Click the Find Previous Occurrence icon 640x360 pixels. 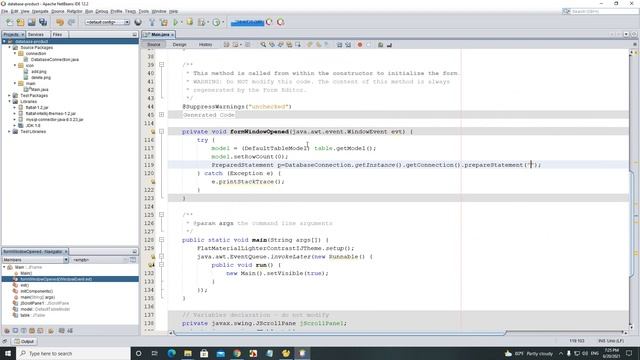272,44
